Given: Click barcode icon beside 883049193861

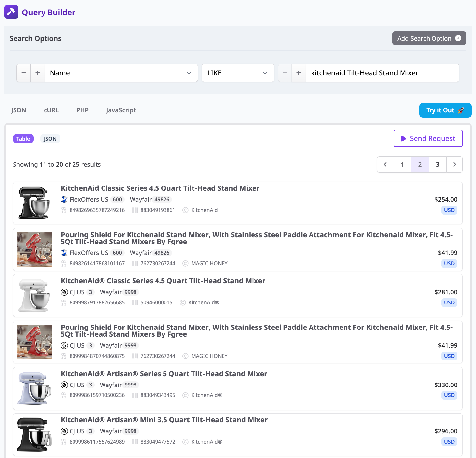Looking at the screenshot, I should 134,210.
